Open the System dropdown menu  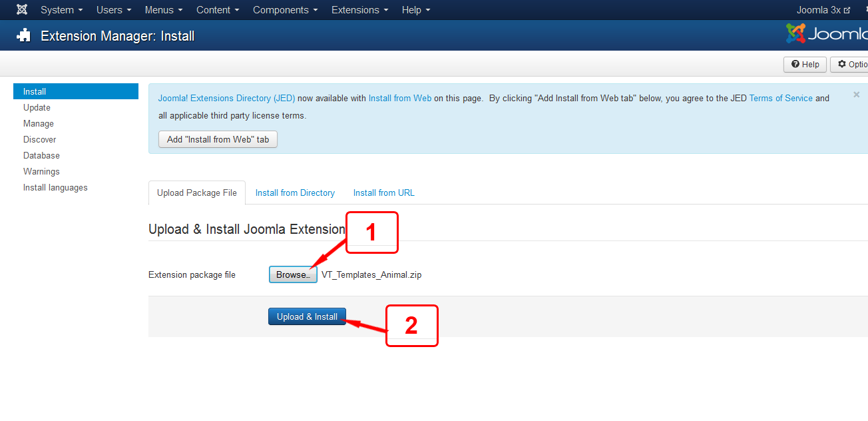tap(61, 10)
